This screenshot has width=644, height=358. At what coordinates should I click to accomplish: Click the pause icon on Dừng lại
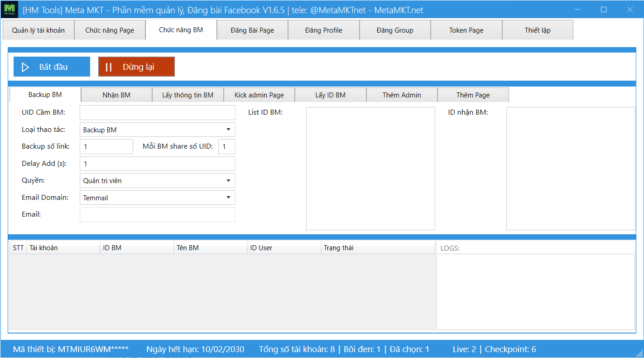coord(109,67)
